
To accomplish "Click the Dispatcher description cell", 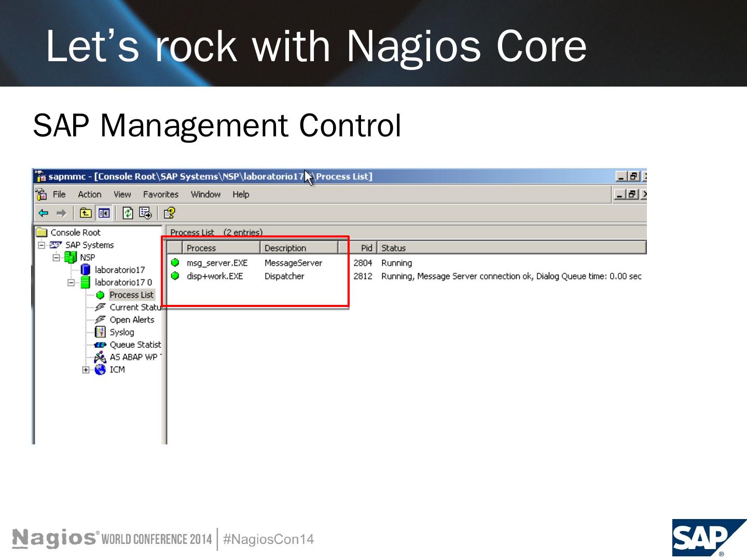I will pos(284,276).
